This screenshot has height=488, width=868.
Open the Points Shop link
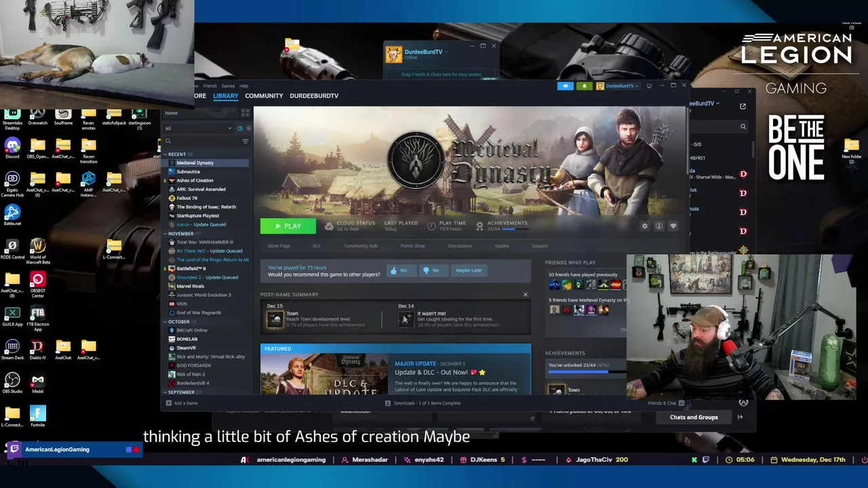(x=412, y=246)
